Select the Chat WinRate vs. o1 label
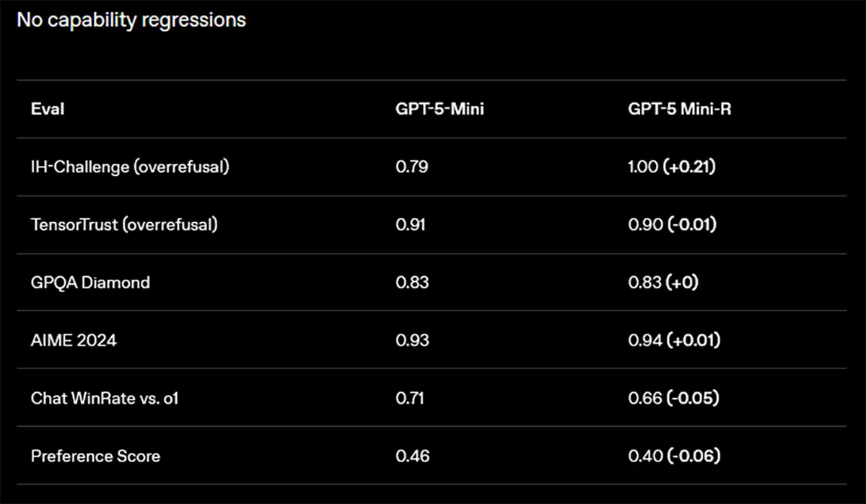866x504 pixels. [x=105, y=397]
